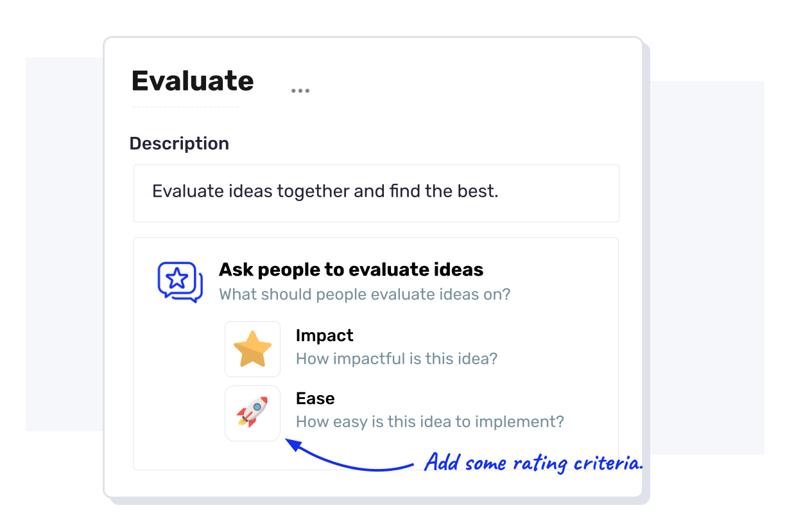Screen dimensions: 812x530
Task: Click the Evaluate title to rename it
Action: [192, 81]
